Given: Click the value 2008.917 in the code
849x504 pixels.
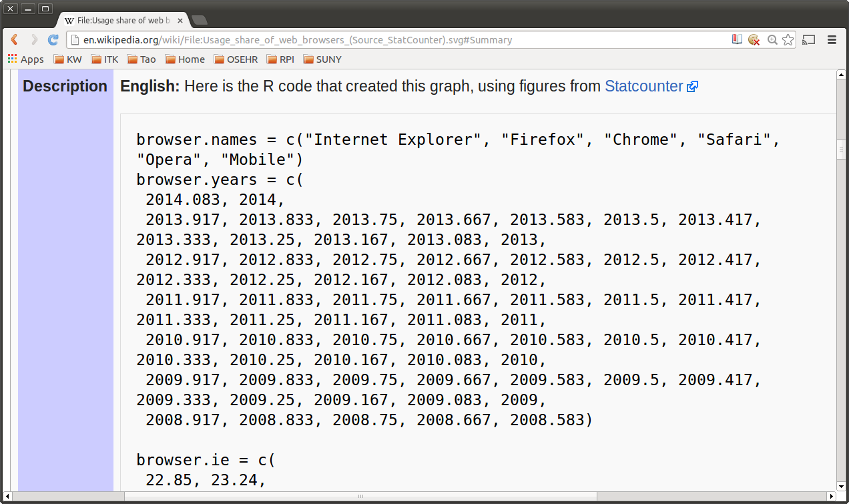Looking at the screenshot, I should [183, 420].
